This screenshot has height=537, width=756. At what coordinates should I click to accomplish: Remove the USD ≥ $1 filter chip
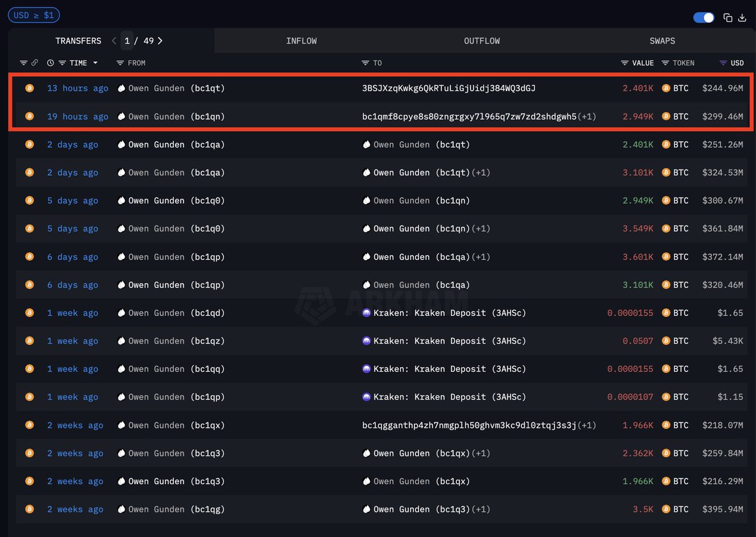(x=34, y=15)
